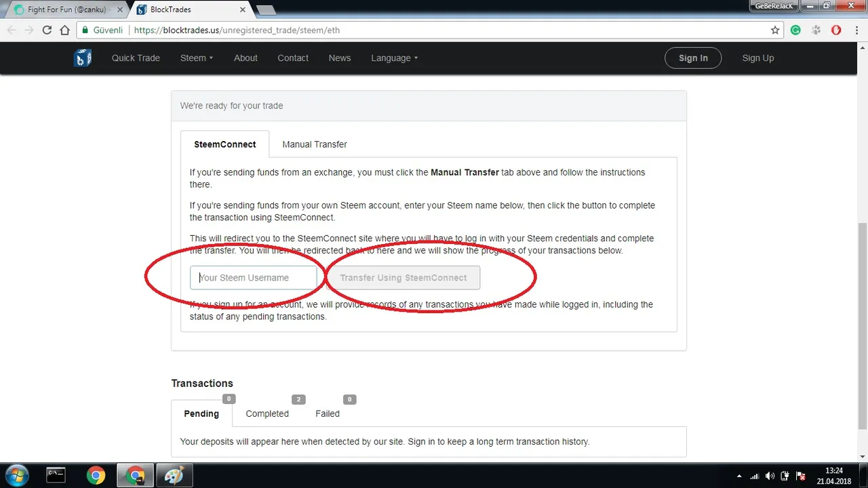This screenshot has height=488, width=868.
Task: Select the SteemConnect tab
Action: tap(225, 144)
